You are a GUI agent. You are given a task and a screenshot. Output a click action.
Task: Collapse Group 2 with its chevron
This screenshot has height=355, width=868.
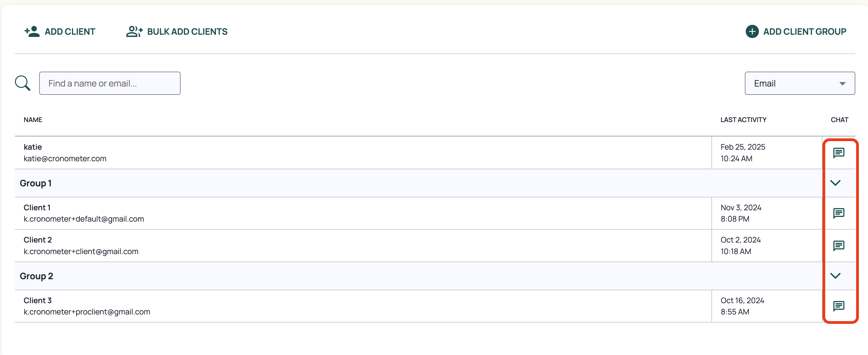coord(835,276)
